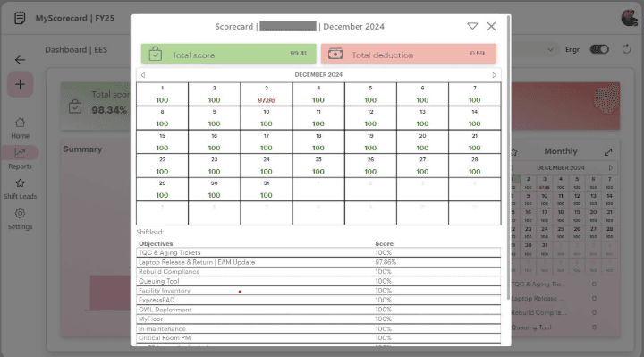Click the TQC & Aging Tickets objective row
This screenshot has width=644, height=357.
(x=318, y=252)
